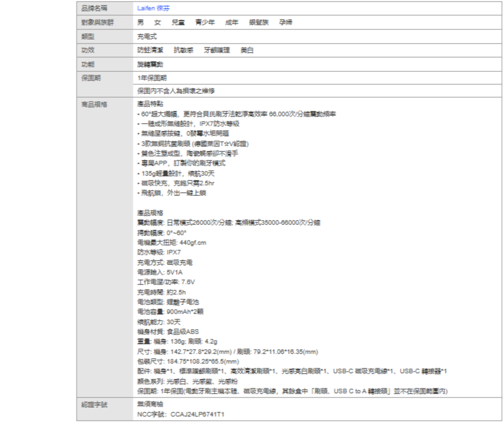
Task: Select 青少年 in the audience row
Action: tap(205, 22)
